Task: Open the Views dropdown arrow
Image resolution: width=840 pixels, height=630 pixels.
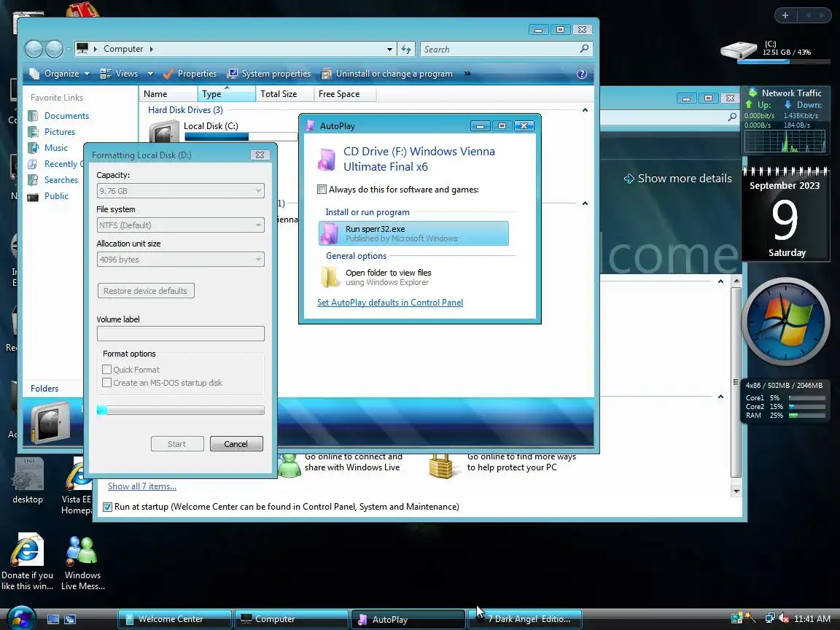Action: 150,74
